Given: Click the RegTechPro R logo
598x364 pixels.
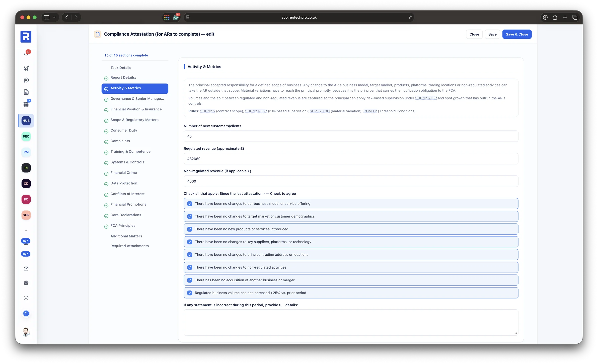Looking at the screenshot, I should click(26, 37).
